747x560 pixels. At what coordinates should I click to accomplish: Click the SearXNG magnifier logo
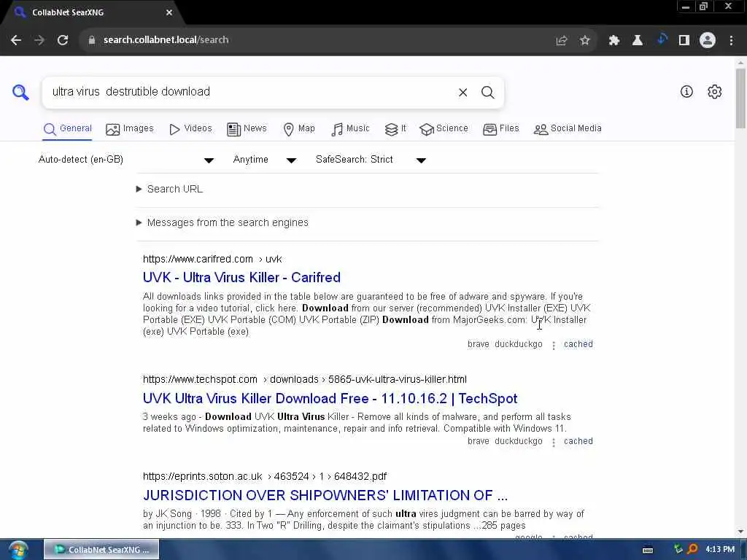(x=20, y=92)
